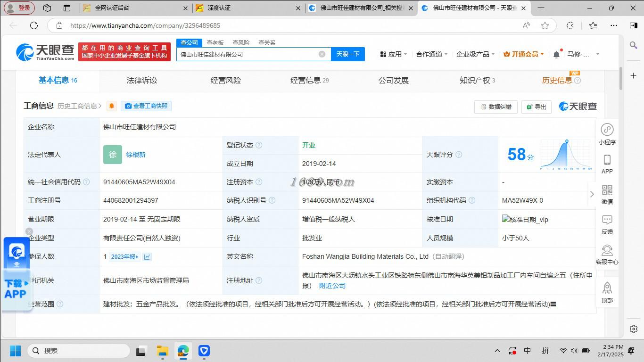This screenshot has width=644, height=362.
Task: Switch to the 经营风险 tab
Action: pyautogui.click(x=226, y=81)
